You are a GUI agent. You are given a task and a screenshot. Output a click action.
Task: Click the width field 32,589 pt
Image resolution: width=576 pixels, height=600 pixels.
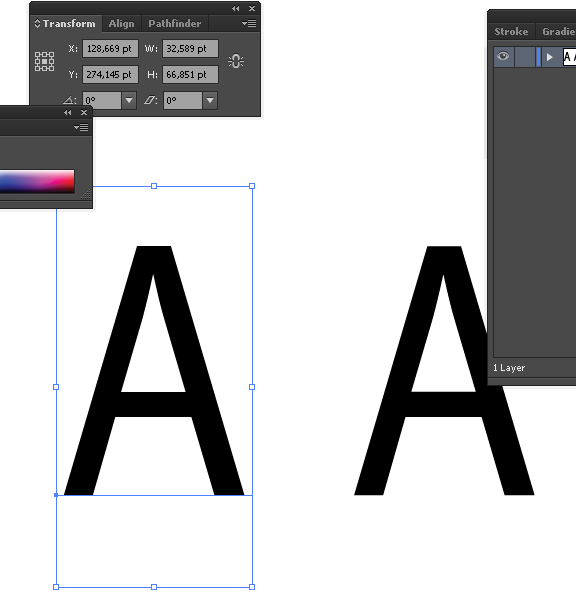point(190,49)
